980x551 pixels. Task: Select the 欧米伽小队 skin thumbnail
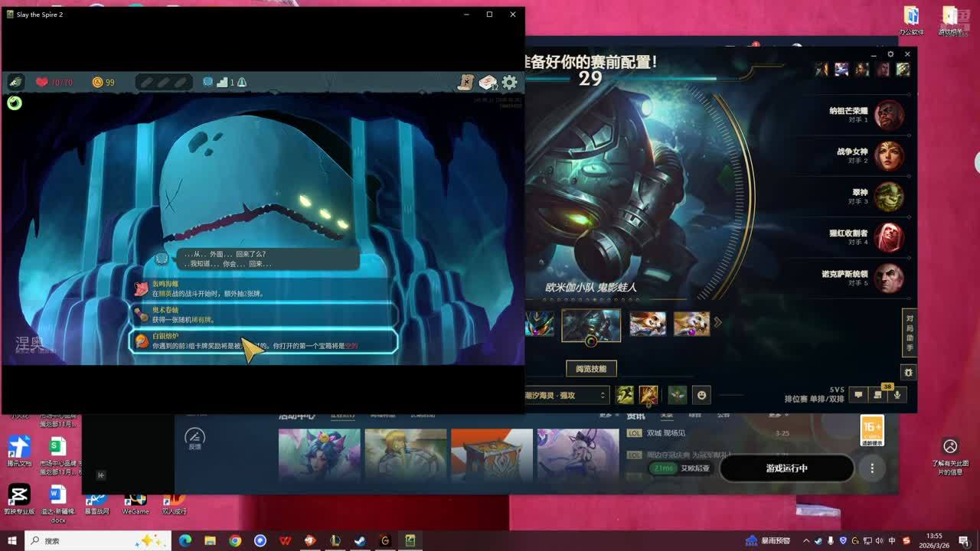coord(591,324)
